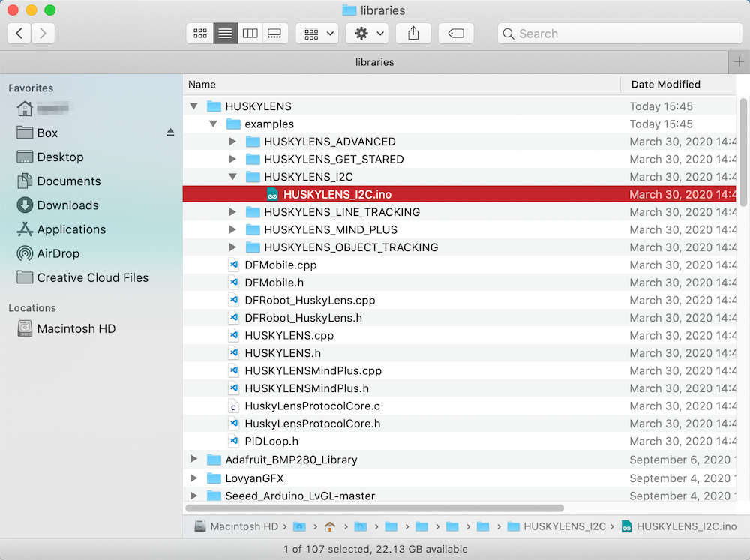Click HUSKYLENS_I2C folder in the path bar
The height and width of the screenshot is (560, 750).
point(556,526)
